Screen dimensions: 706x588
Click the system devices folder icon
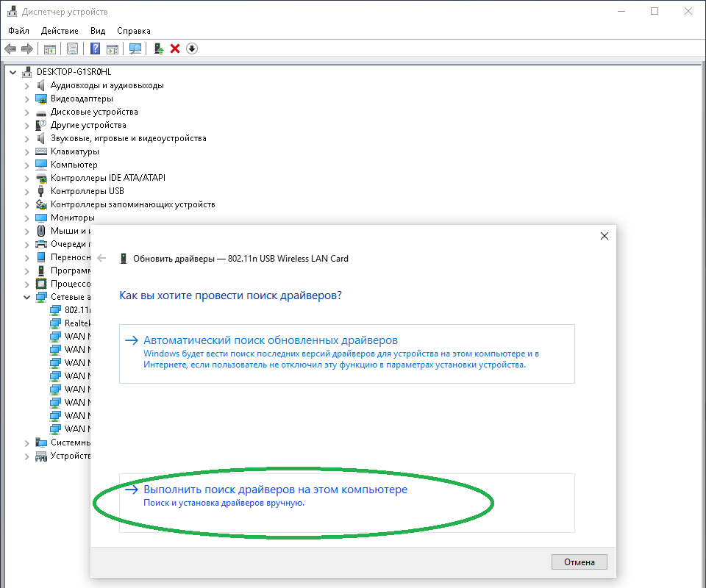(41, 442)
